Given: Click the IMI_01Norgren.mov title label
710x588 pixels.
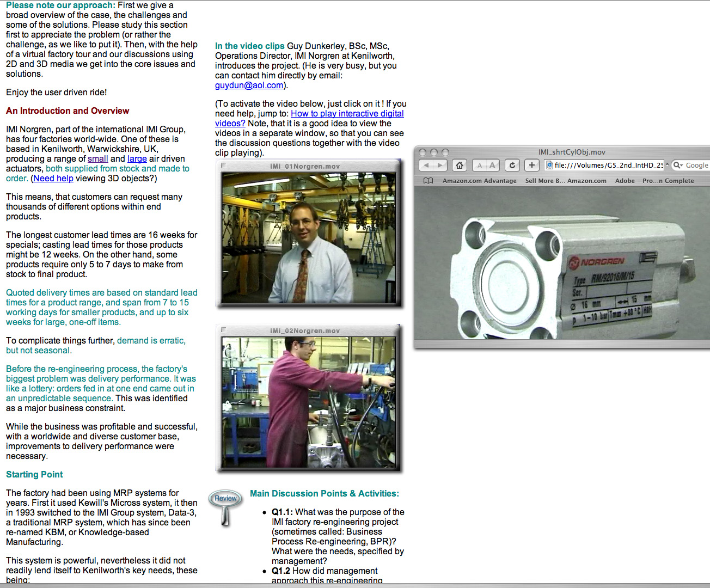Looking at the screenshot, I should point(305,166).
